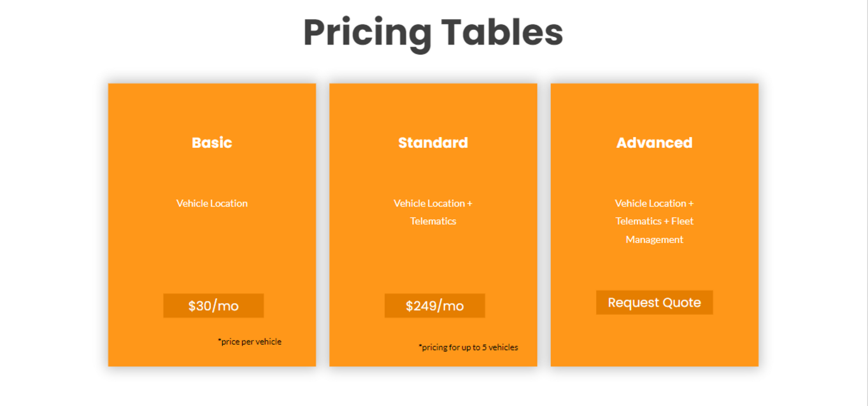Click the Request Quote button

click(x=654, y=303)
